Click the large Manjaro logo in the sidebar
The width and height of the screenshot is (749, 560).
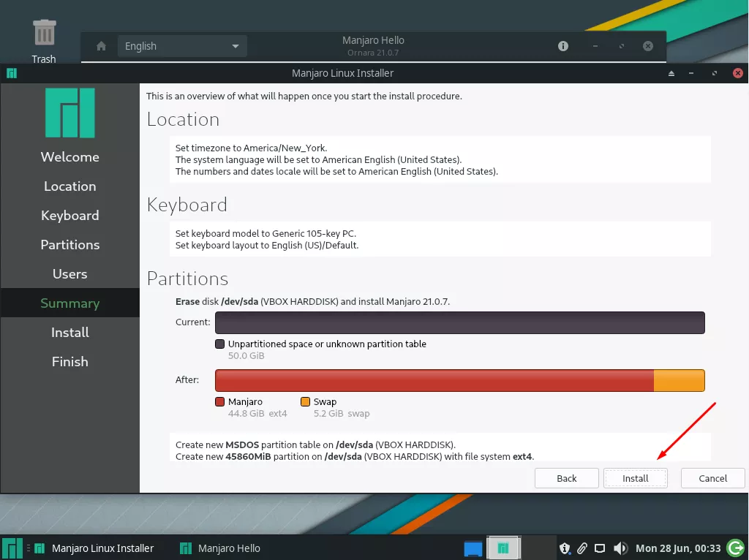click(69, 113)
